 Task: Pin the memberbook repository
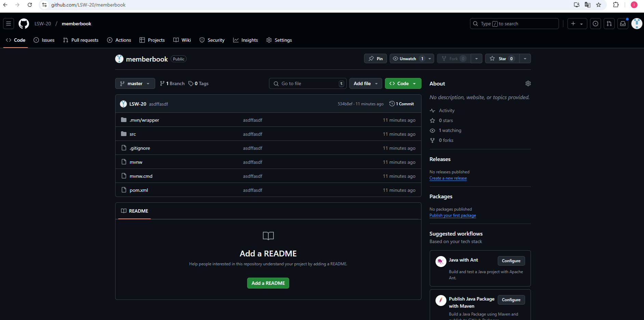pyautogui.click(x=376, y=58)
